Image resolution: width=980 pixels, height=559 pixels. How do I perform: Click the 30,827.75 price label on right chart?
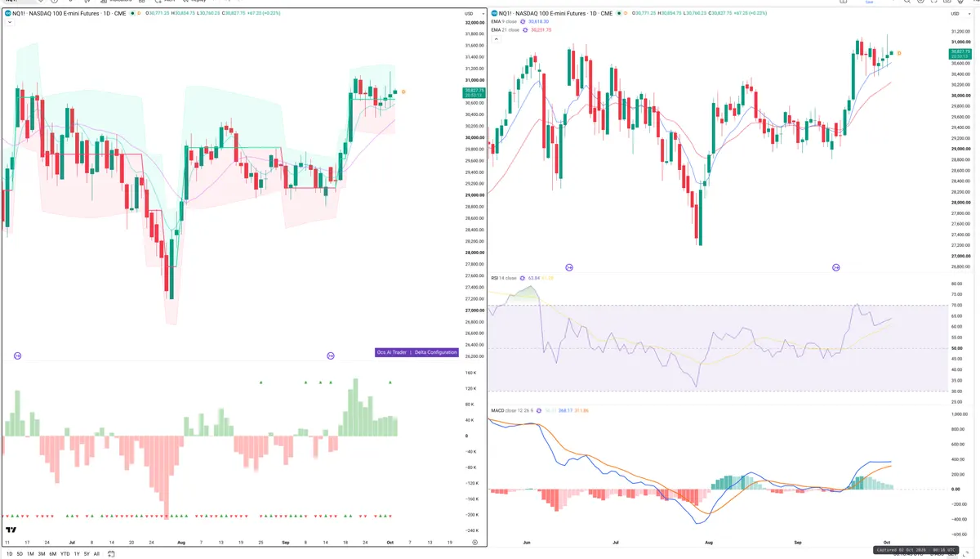tap(961, 54)
